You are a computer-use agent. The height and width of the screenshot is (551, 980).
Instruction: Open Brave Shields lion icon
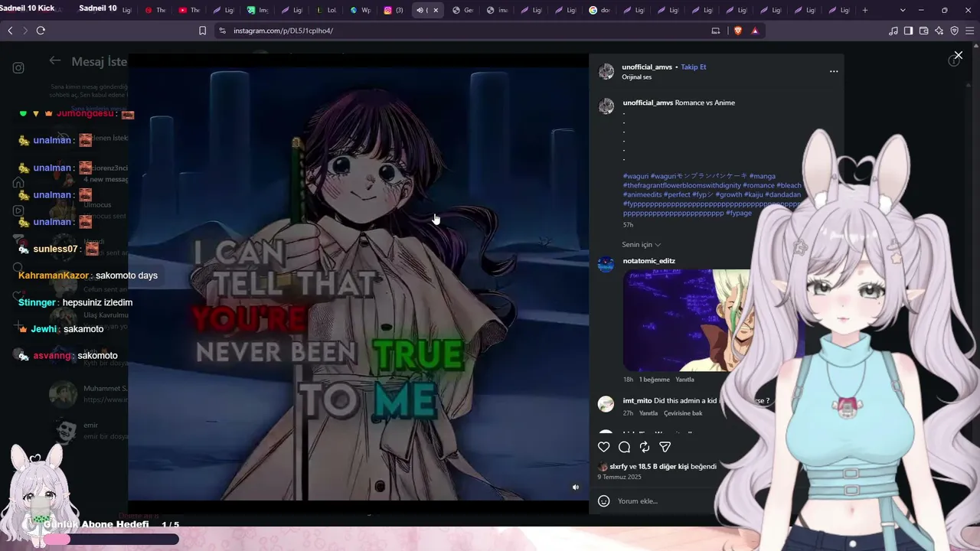738,31
